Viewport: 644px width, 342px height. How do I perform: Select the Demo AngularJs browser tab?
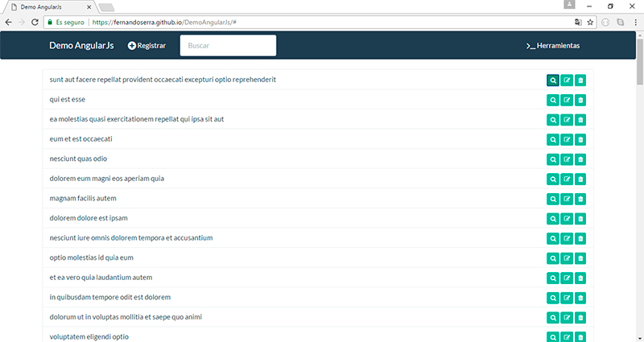coord(49,7)
